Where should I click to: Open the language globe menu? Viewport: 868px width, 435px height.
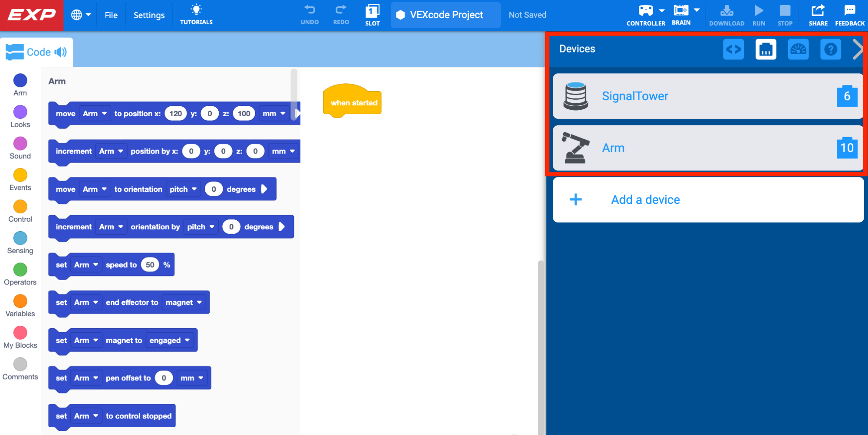click(81, 15)
